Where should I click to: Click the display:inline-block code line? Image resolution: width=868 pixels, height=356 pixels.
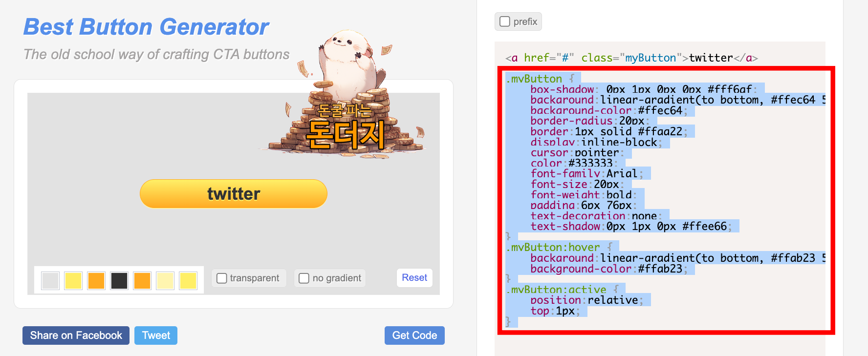click(597, 142)
